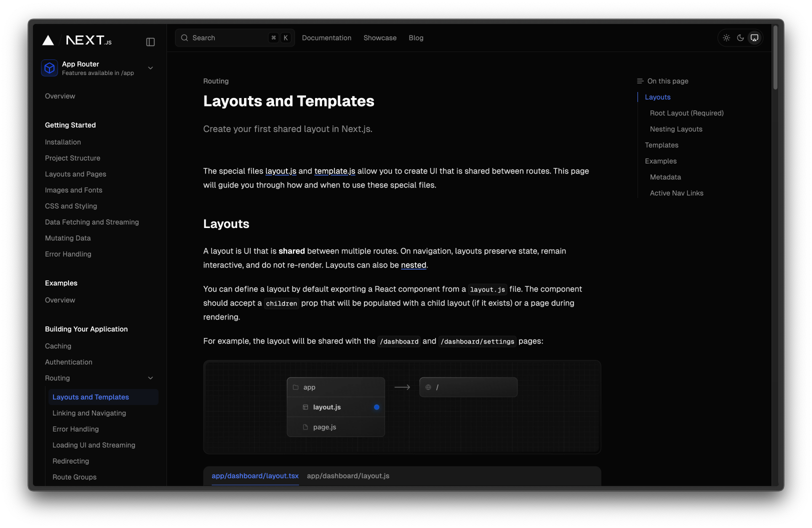Screen dimensions: 812x528
Task: Open Overview under Examples section
Action: point(60,300)
